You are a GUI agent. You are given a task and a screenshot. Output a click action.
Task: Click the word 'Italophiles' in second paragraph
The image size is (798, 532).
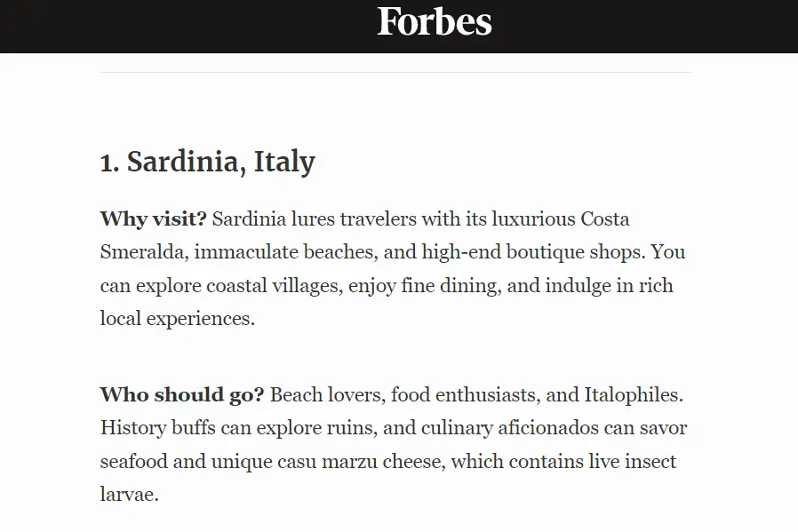pyautogui.click(x=631, y=395)
